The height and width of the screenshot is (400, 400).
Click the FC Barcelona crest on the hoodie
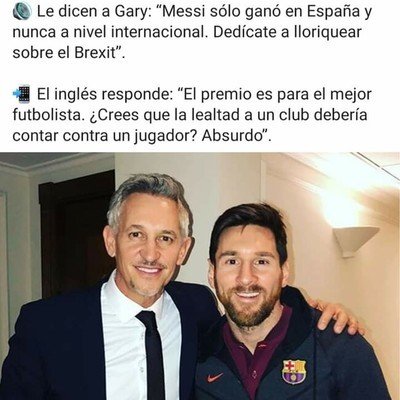[x=294, y=371]
